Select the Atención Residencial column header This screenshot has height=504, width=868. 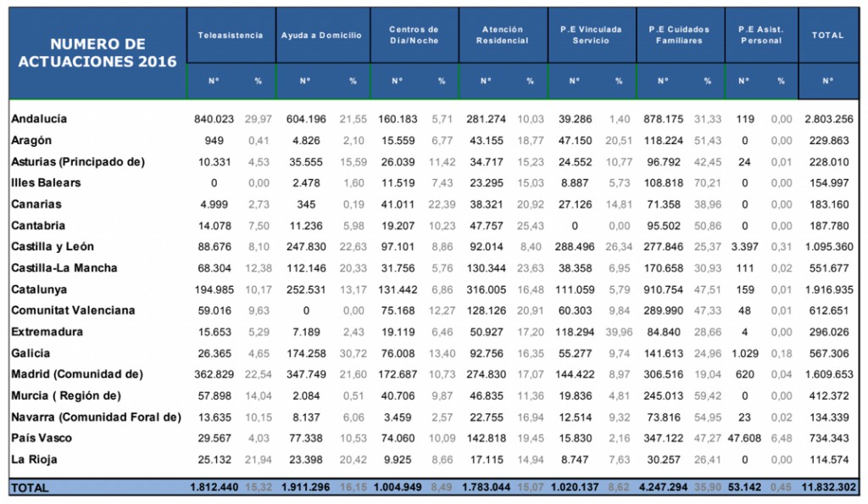(x=503, y=35)
